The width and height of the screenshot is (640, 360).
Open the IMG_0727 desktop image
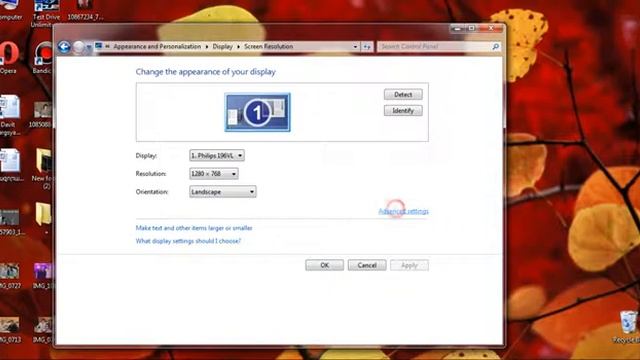(10, 276)
